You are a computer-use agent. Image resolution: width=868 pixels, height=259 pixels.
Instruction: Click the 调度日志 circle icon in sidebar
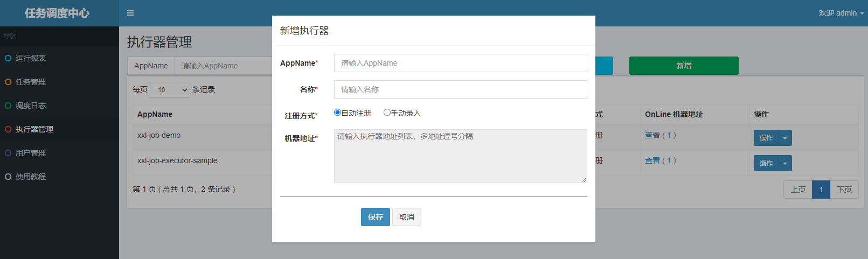coord(8,106)
